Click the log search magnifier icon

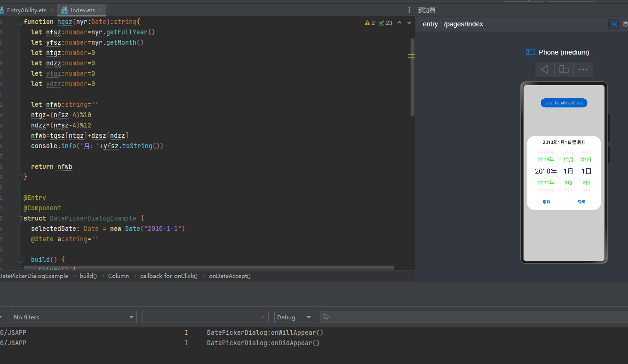click(x=326, y=317)
